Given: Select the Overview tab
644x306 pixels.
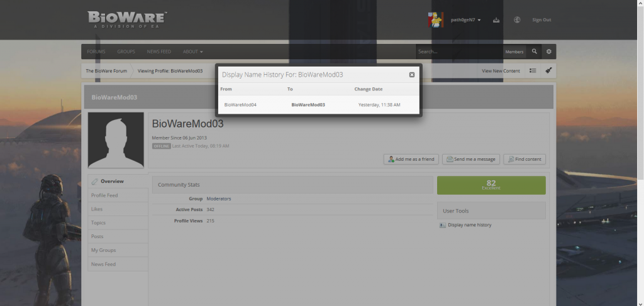Looking at the screenshot, I should click(x=118, y=182).
